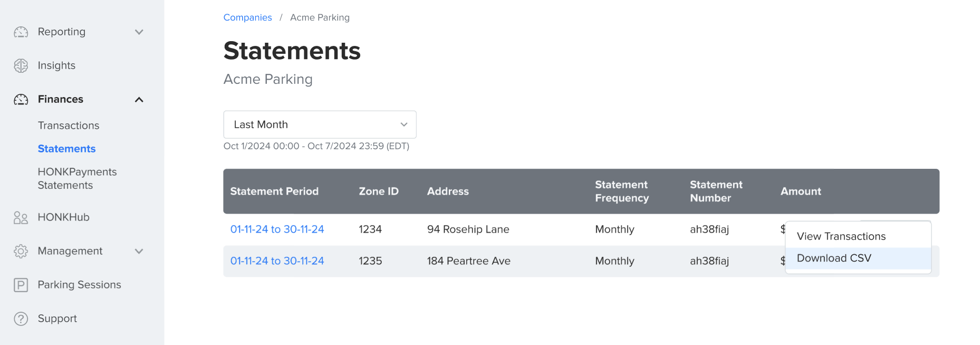Image resolution: width=980 pixels, height=345 pixels.
Task: Open the Last Month date range dropdown
Action: [320, 124]
